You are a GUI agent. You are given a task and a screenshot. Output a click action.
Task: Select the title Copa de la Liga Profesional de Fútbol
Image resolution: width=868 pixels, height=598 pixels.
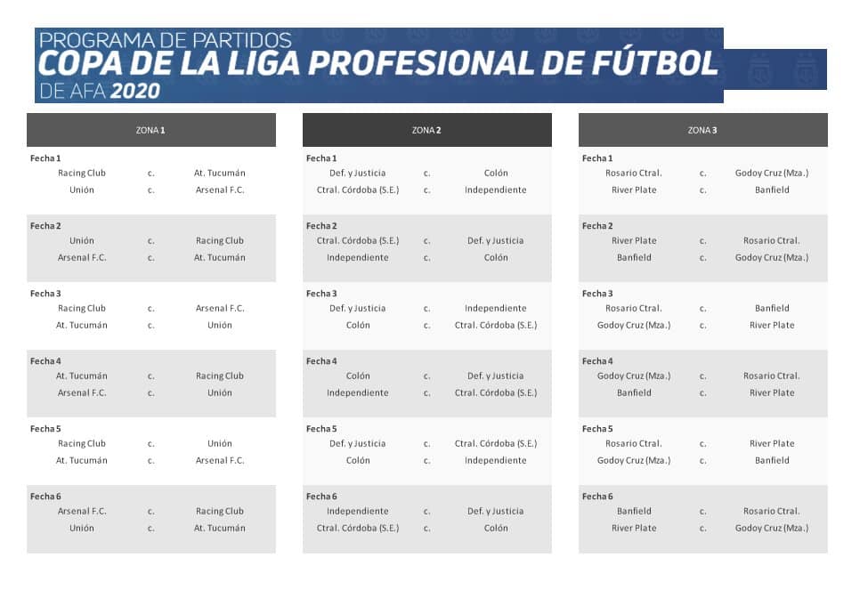point(378,63)
